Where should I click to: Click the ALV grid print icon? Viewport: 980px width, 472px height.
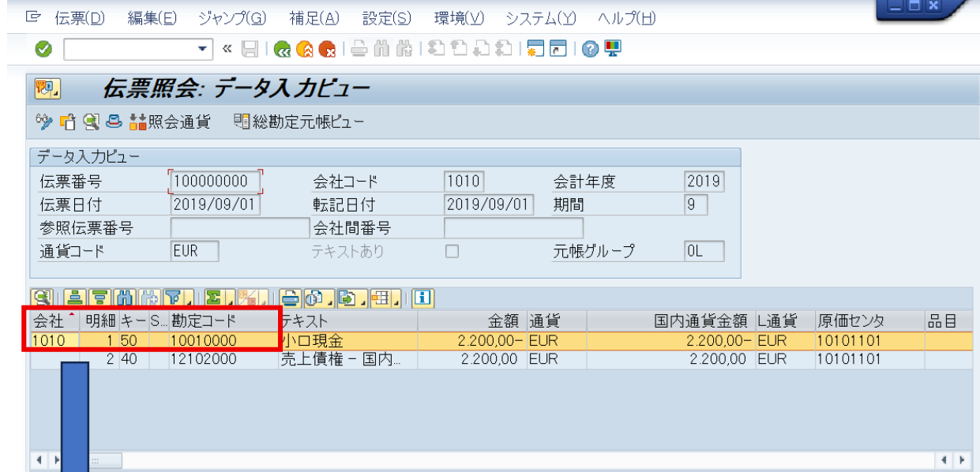tap(291, 298)
